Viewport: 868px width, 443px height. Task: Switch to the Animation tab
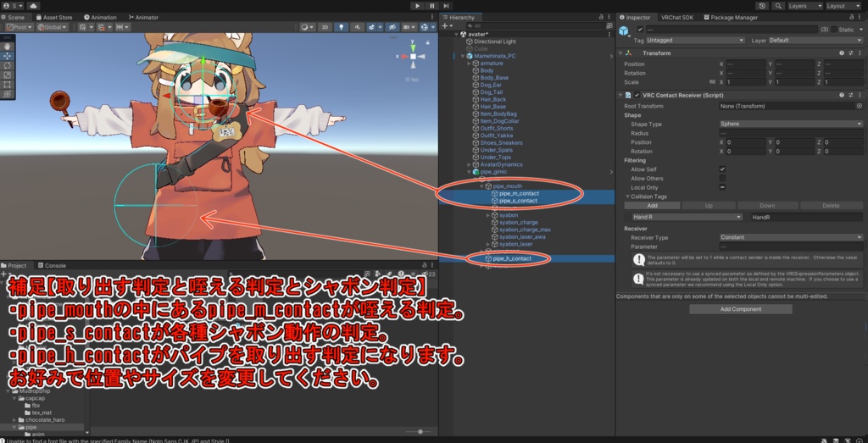(x=100, y=17)
